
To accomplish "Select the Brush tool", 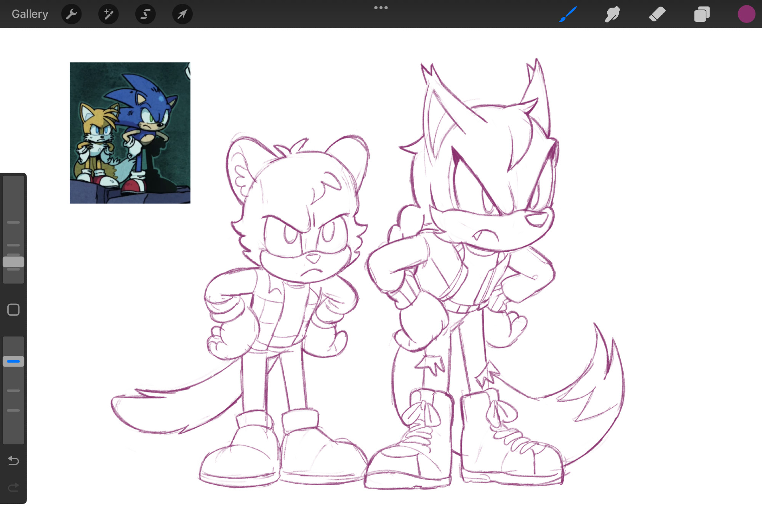I will 568,14.
